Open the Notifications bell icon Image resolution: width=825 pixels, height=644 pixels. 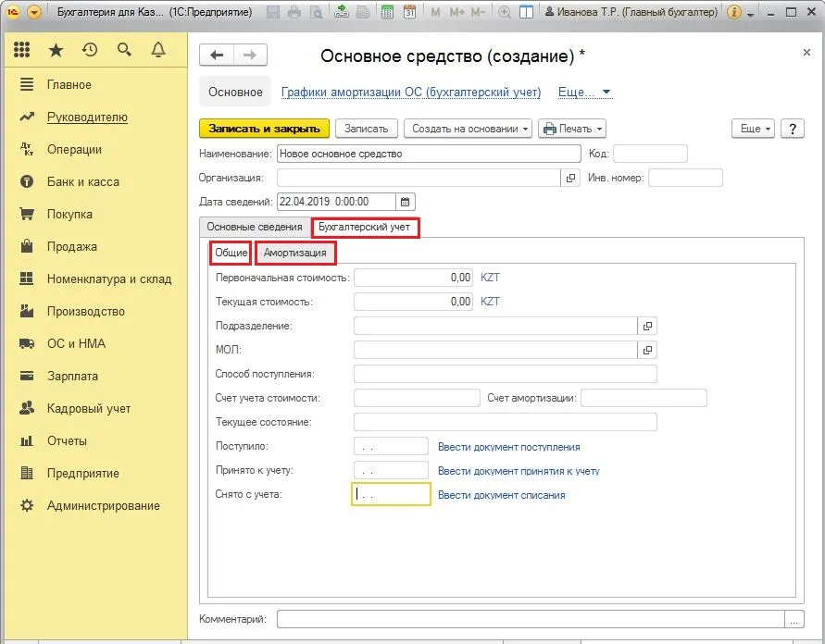pos(158,50)
